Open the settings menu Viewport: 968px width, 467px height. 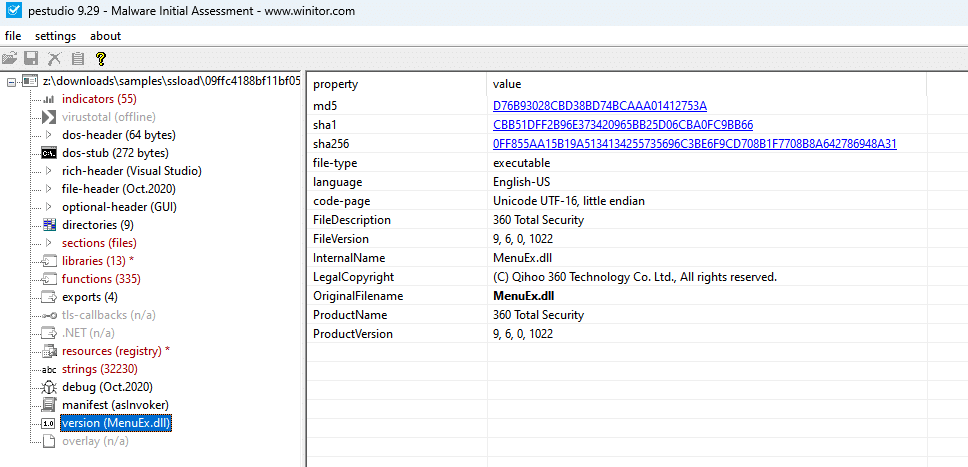[56, 36]
